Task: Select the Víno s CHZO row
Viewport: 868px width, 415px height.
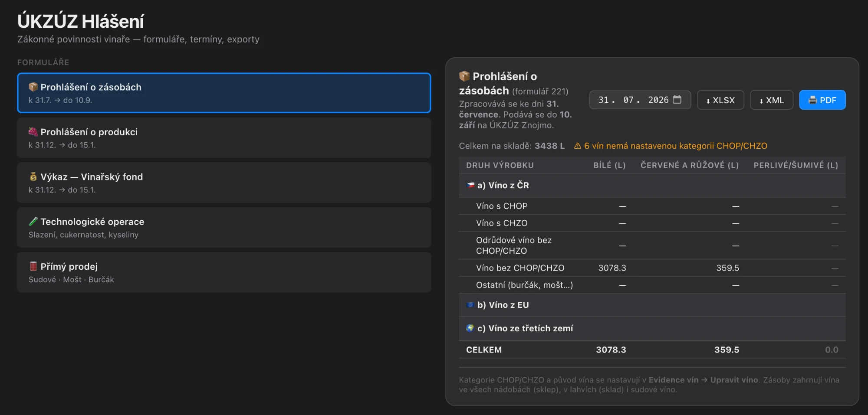Action: pos(652,223)
